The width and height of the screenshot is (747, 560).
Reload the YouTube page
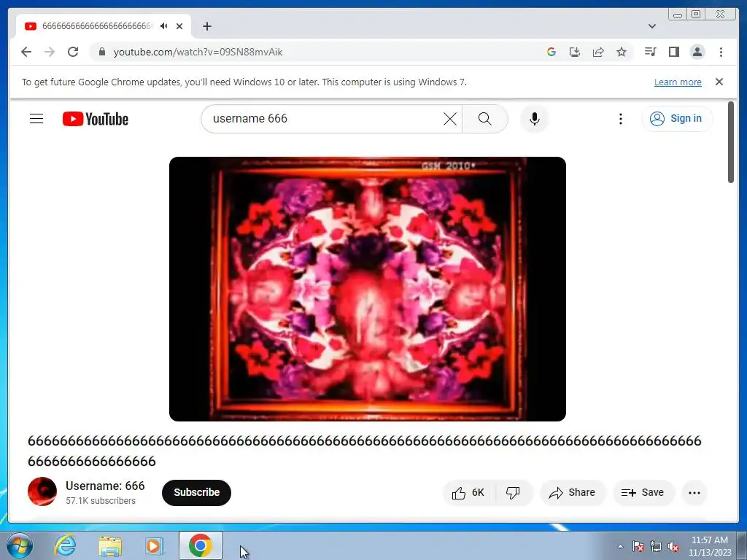73,52
